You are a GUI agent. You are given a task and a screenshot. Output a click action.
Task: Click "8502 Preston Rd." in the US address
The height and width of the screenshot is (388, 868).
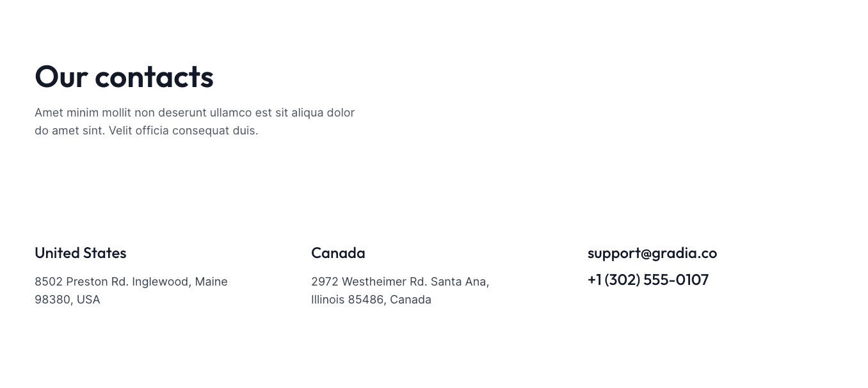pyautogui.click(x=81, y=282)
